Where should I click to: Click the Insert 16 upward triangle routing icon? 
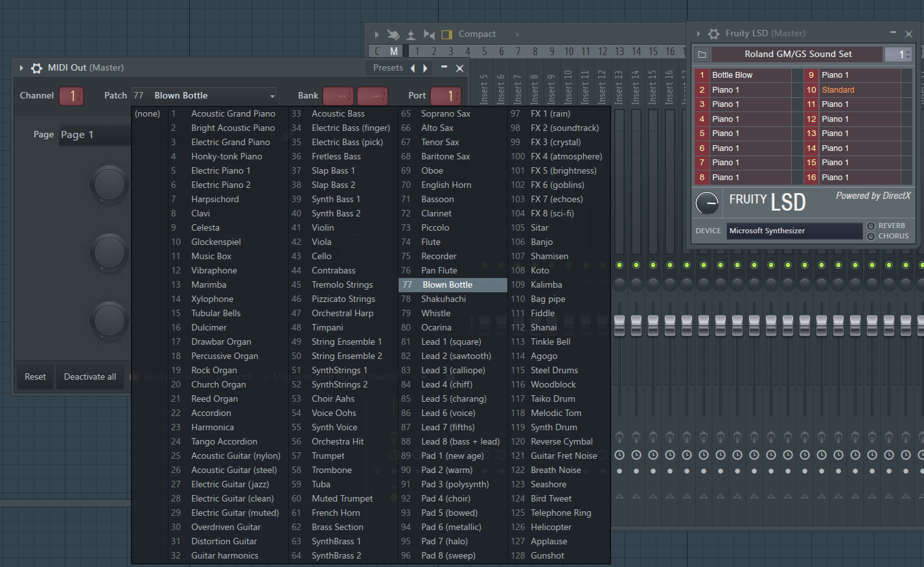coord(670,496)
